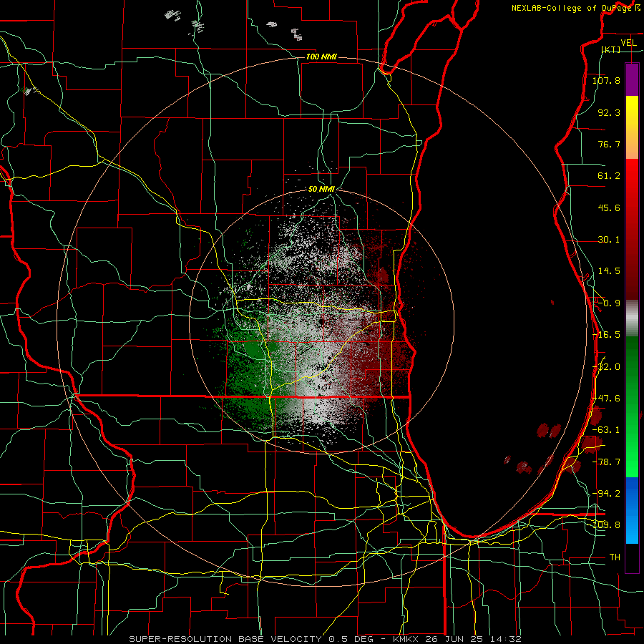This screenshot has width=644, height=644.
Task: Select the -47.6 legend value
Action: (608, 399)
